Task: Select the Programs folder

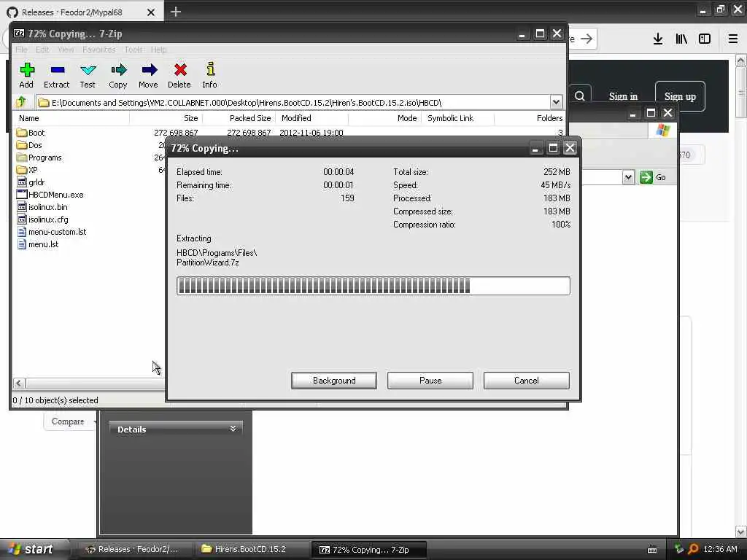Action: click(39, 157)
